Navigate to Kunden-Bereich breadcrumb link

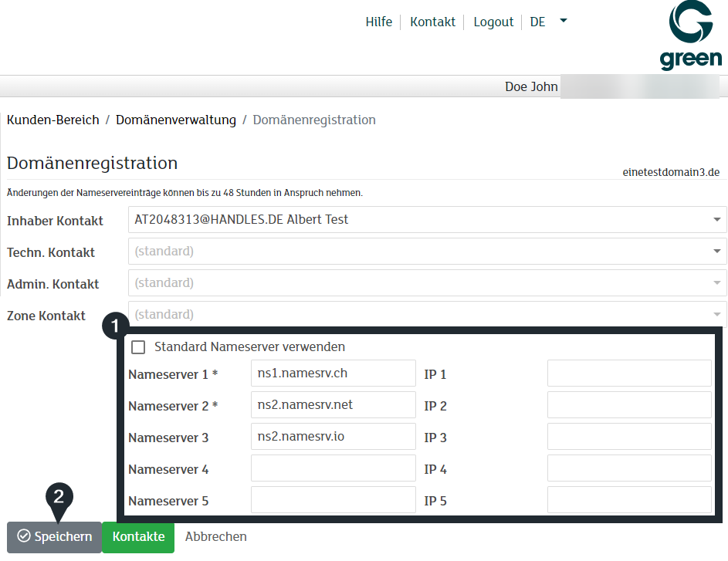pos(52,120)
